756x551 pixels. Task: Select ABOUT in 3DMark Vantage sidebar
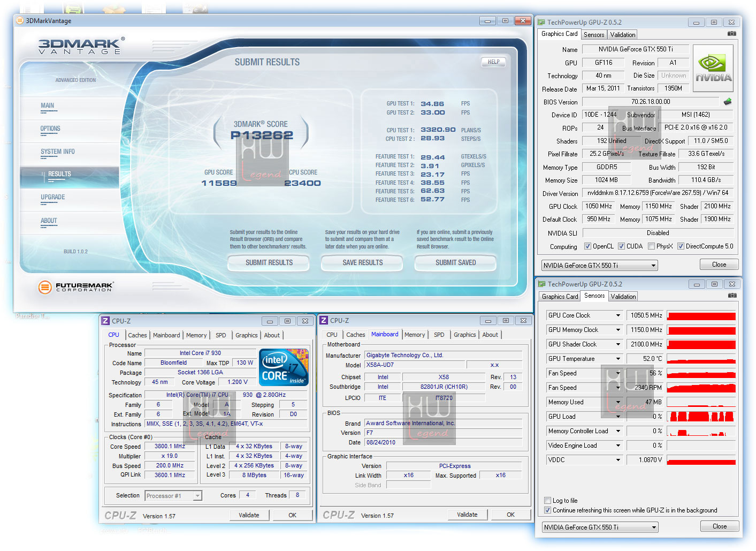coord(49,221)
